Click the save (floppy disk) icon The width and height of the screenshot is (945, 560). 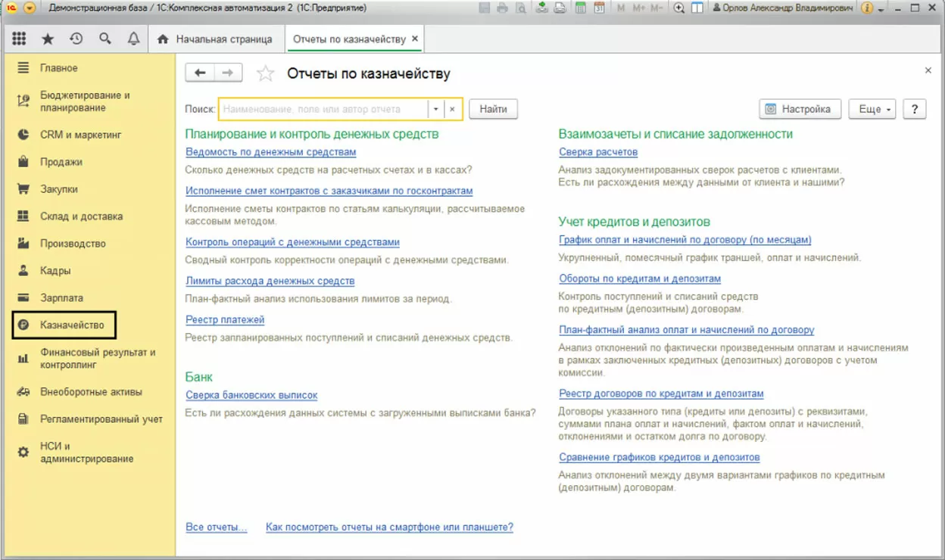[485, 8]
